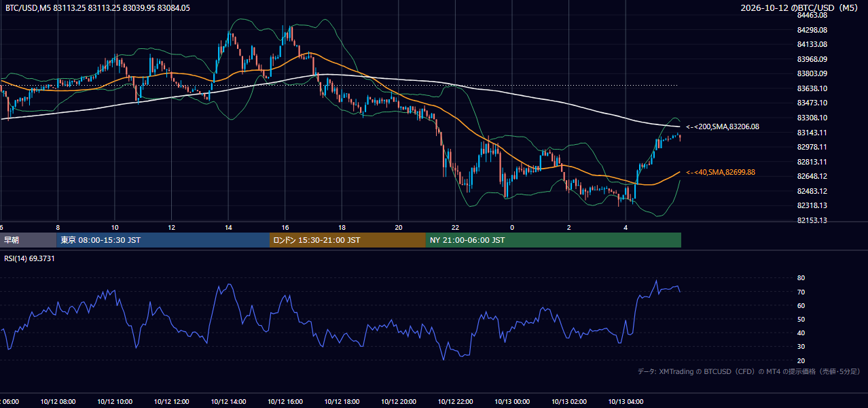Click the 83143.11 price axis value
The width and height of the screenshot is (868, 408).
[812, 133]
